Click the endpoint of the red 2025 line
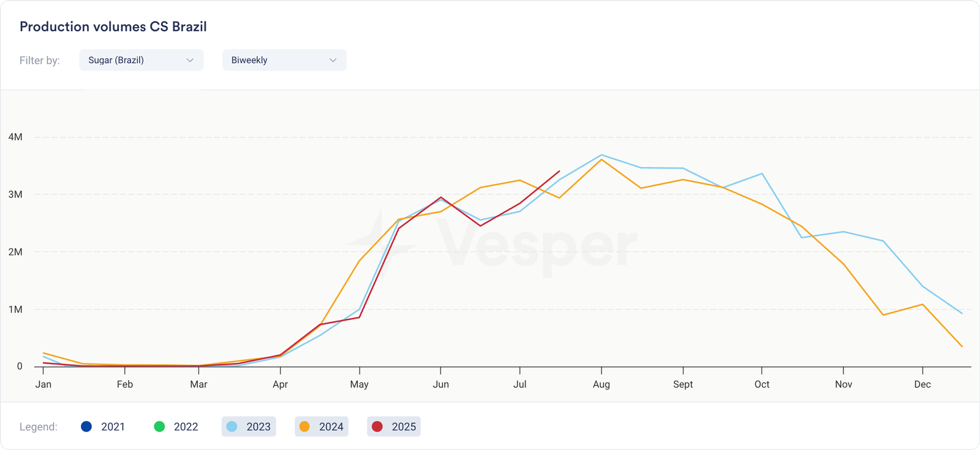The height and width of the screenshot is (450, 980). pyautogui.click(x=559, y=172)
